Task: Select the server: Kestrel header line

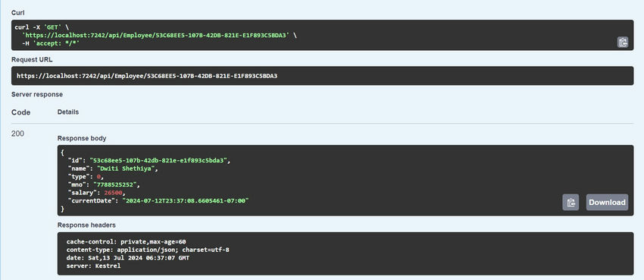Action: point(93,266)
